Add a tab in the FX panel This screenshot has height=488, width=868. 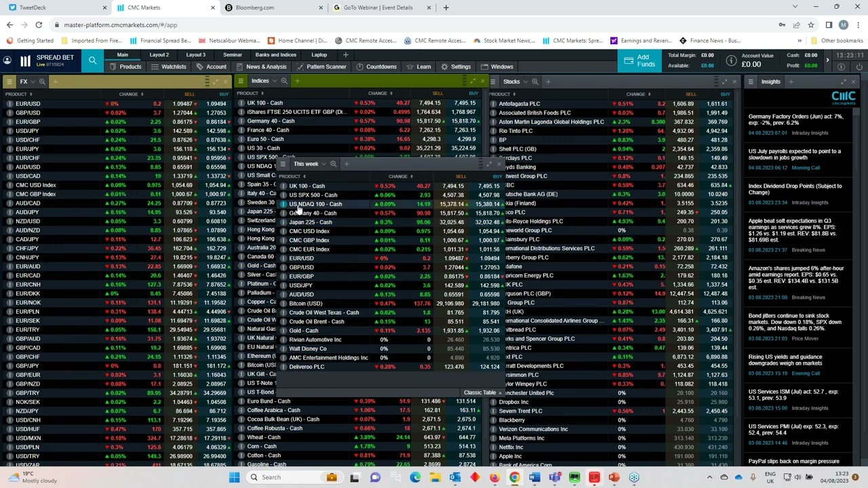(x=56, y=81)
